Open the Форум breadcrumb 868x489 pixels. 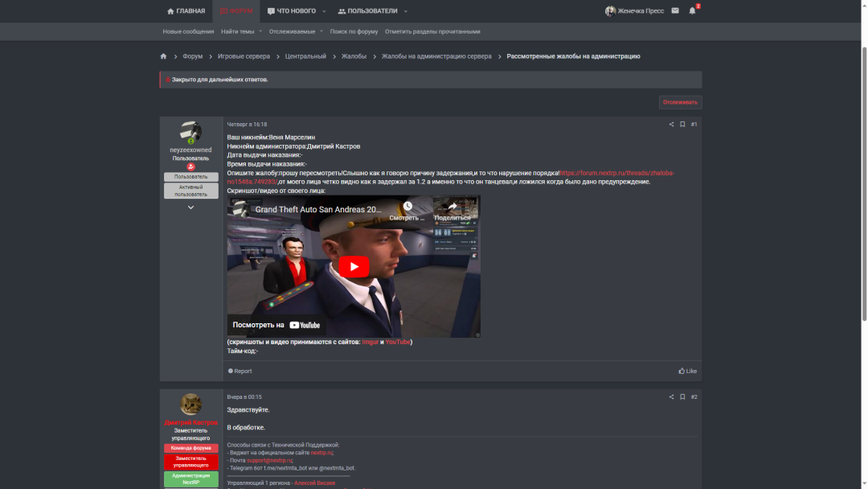193,56
